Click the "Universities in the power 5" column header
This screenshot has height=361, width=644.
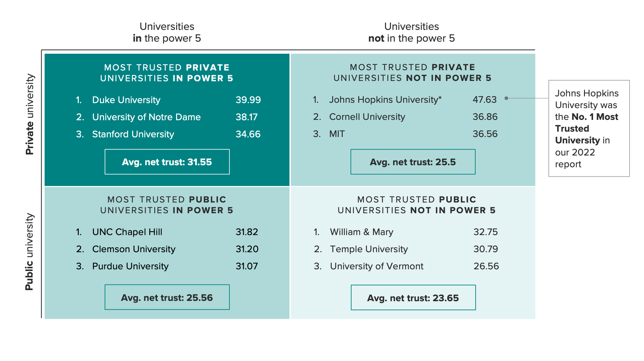tap(167, 32)
